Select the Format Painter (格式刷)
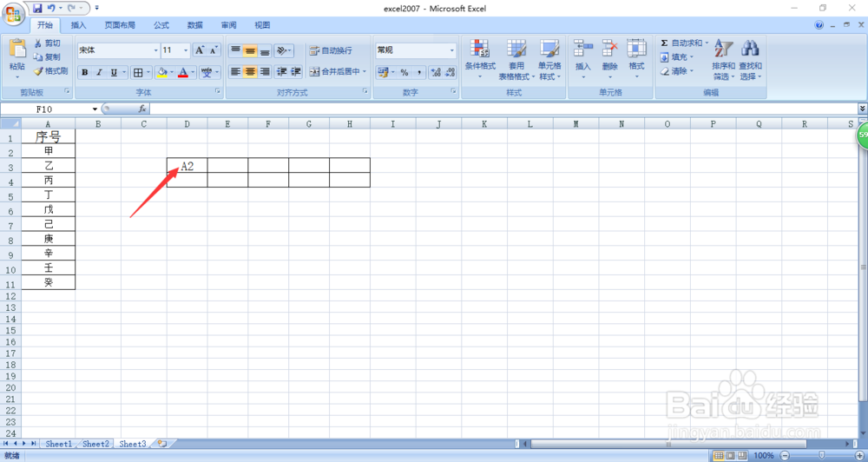 [51, 71]
